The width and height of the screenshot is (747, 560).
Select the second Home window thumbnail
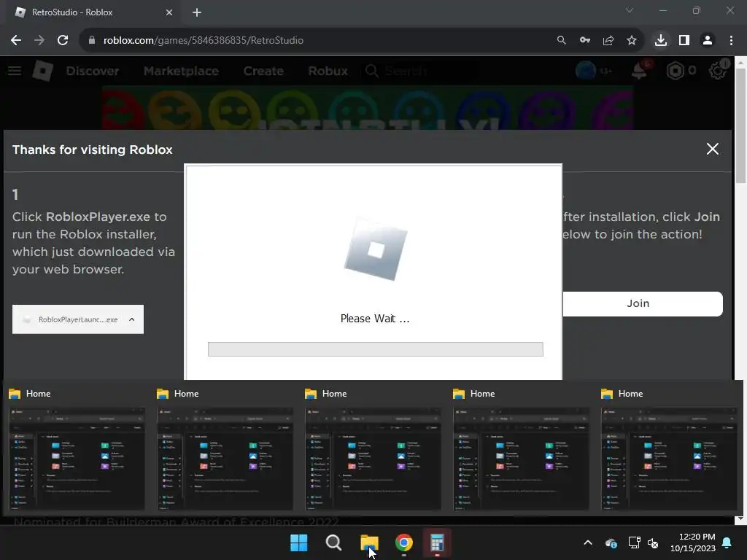(x=225, y=459)
